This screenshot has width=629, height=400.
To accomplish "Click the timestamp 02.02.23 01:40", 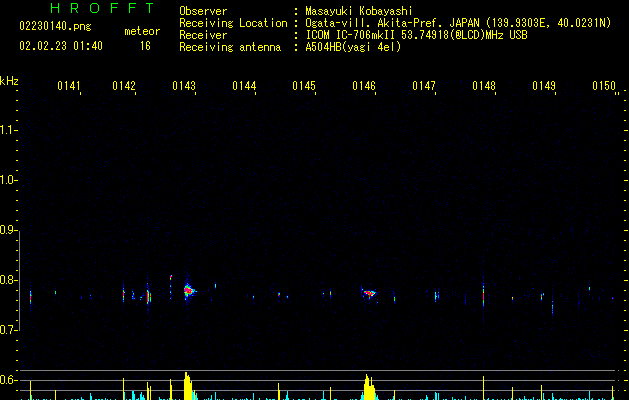I will [61, 46].
